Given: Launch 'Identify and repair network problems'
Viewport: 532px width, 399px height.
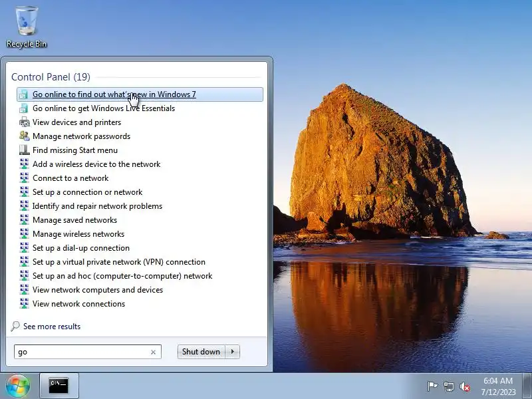Looking at the screenshot, I should pyautogui.click(x=140, y=206).
